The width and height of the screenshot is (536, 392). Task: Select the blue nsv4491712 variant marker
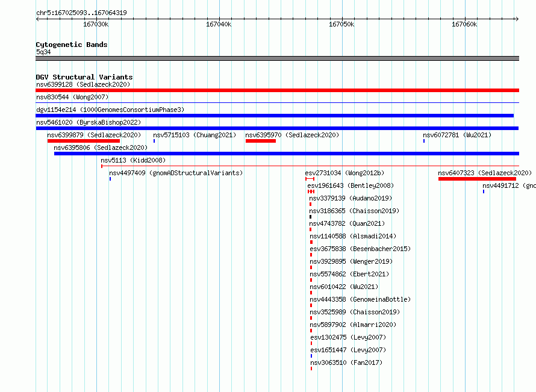484,191
